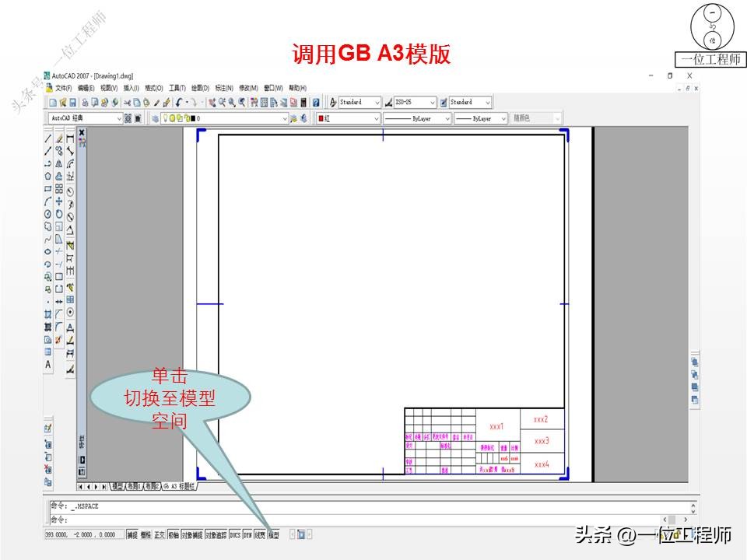Screen dimensions: 747x560
Task: Select the Line tool in the draw toolbar
Action: click(x=48, y=138)
